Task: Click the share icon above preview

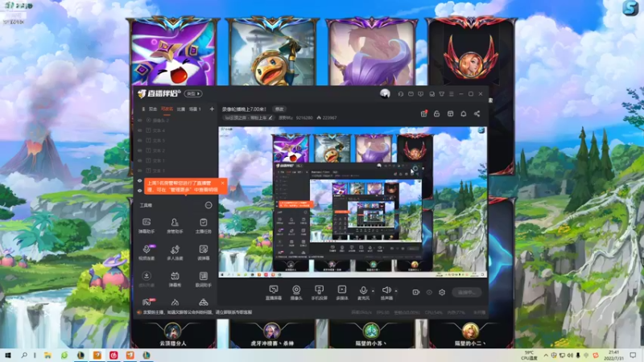Action: point(477,113)
